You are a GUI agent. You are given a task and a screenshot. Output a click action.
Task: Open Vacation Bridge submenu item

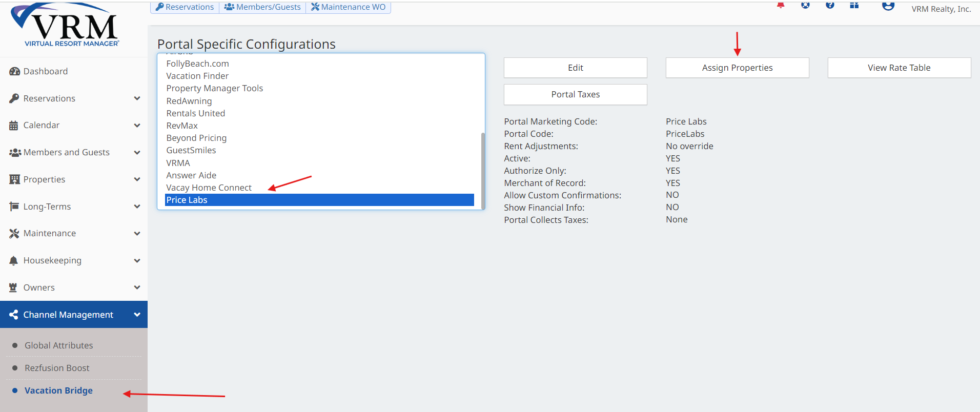click(x=58, y=390)
